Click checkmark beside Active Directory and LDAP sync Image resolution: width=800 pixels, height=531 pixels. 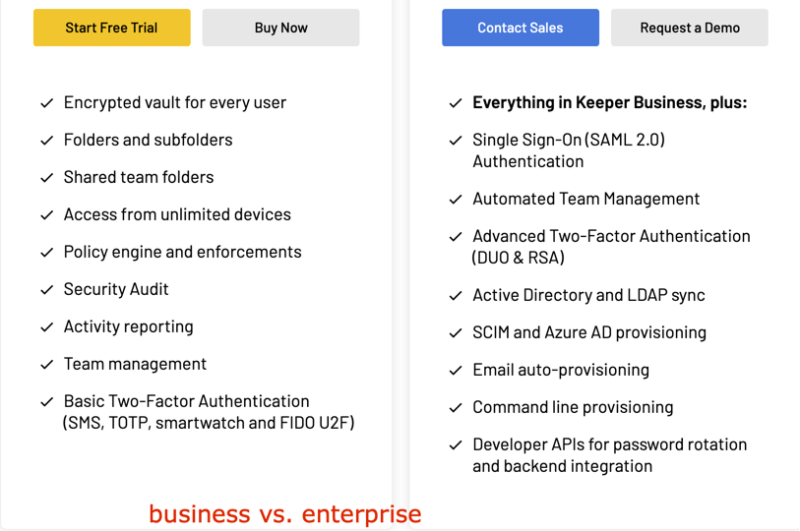(456, 296)
